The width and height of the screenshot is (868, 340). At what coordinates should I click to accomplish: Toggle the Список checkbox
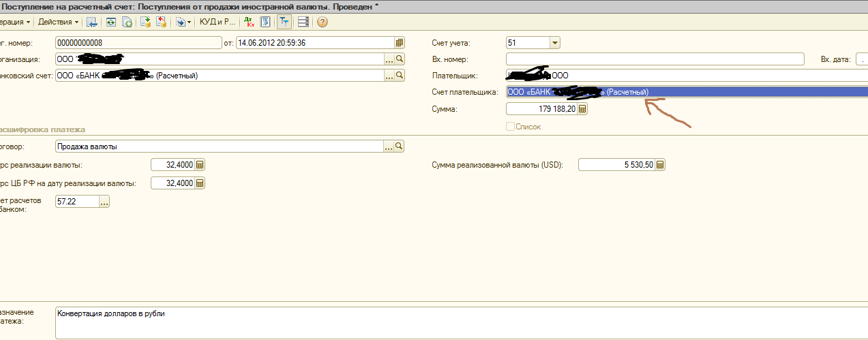pos(510,127)
